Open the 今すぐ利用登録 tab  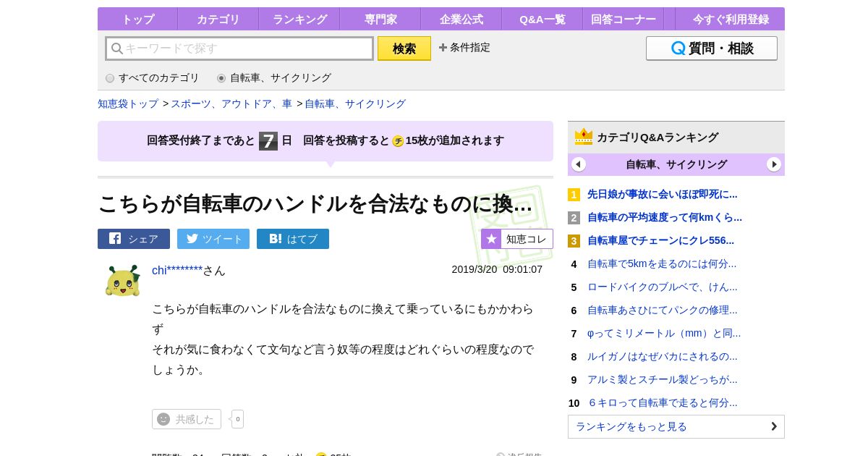pyautogui.click(x=731, y=19)
